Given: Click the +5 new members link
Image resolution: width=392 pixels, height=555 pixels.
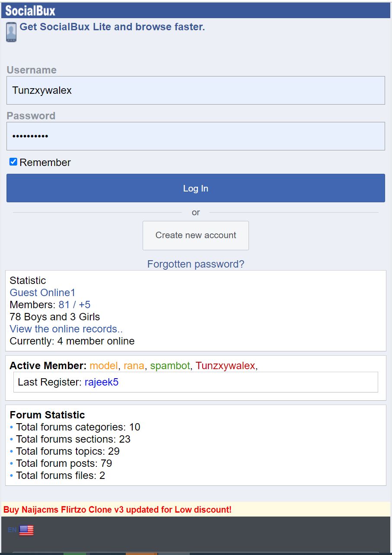Looking at the screenshot, I should [85, 305].
